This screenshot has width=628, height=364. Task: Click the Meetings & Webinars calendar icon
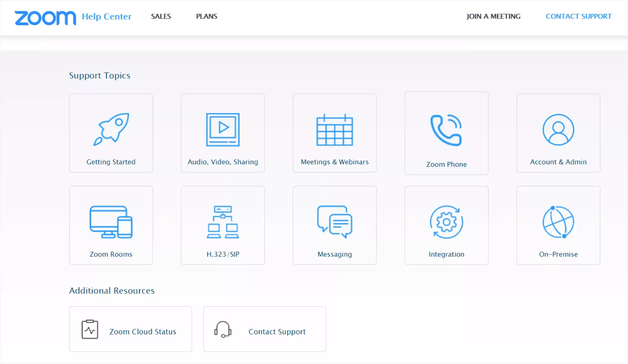coord(335,130)
